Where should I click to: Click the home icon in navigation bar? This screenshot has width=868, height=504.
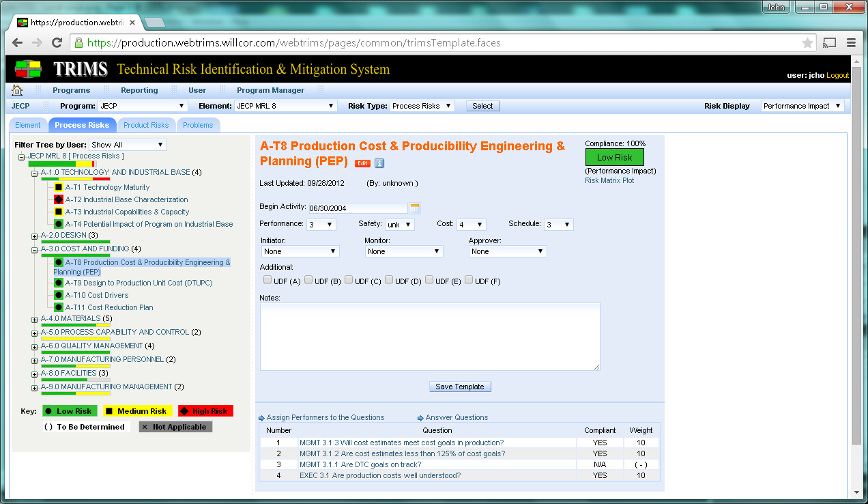coord(18,90)
